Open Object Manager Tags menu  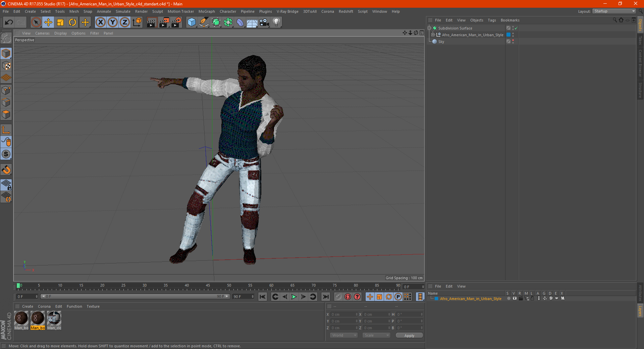point(492,20)
